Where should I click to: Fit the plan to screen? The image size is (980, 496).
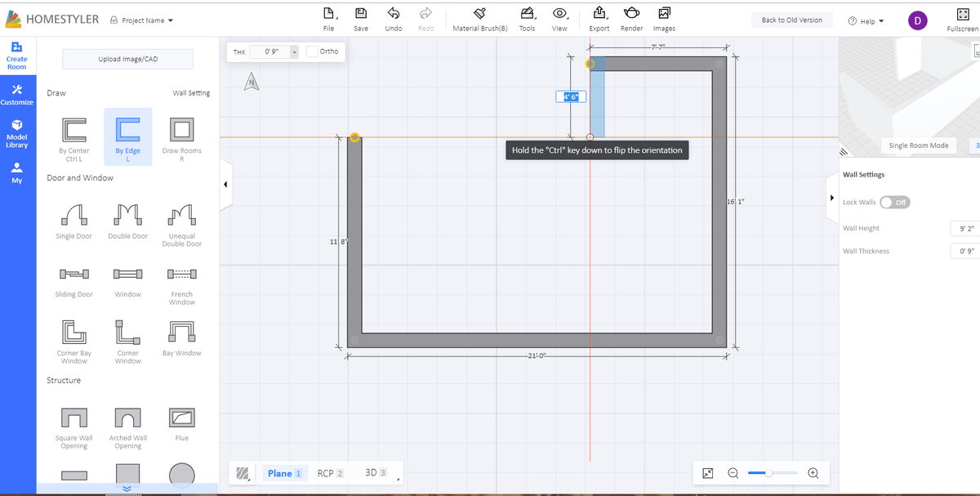(708, 473)
